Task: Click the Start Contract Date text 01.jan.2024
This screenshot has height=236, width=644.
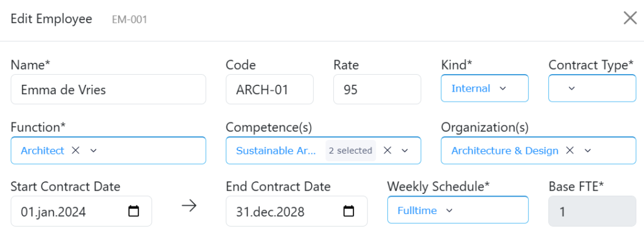Action: (53, 212)
